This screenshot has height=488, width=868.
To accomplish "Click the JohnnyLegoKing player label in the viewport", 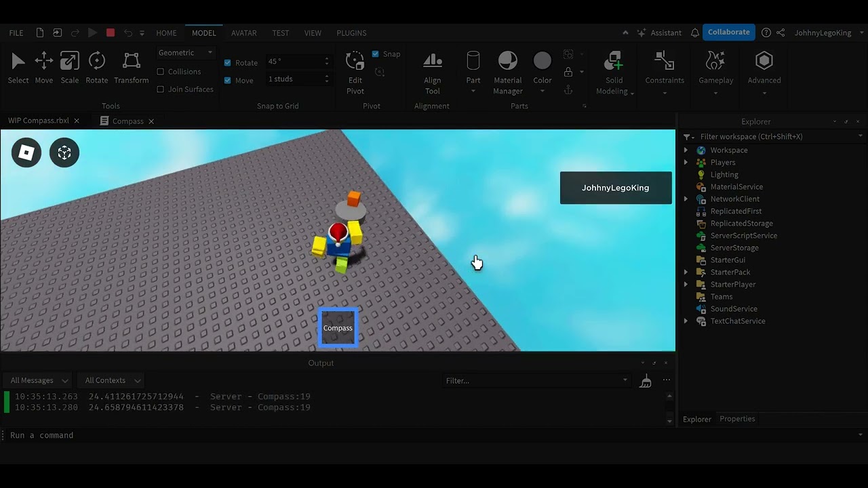I will pyautogui.click(x=616, y=188).
